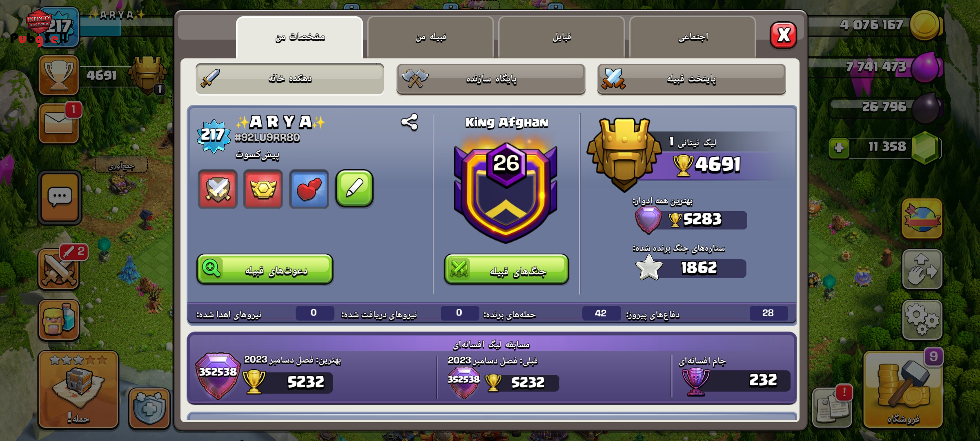Select the پایگاه سازنده builder base section
Screen dimensions: 980x441
tap(491, 79)
